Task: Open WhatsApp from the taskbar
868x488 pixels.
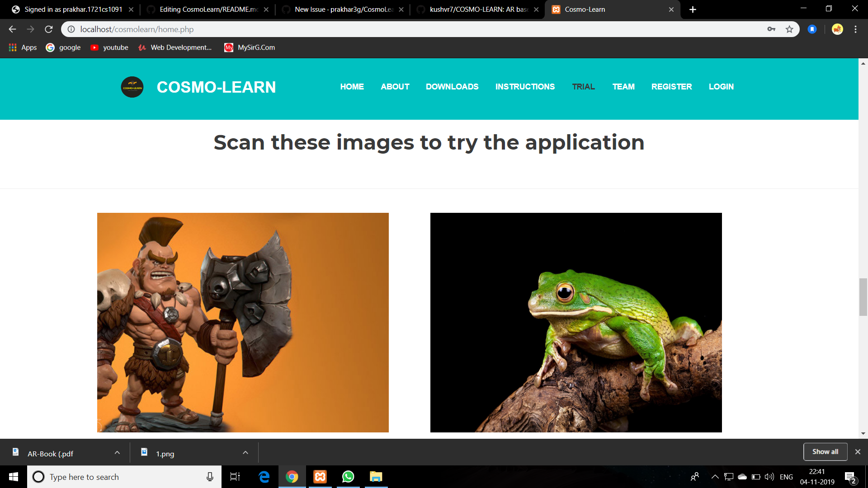Action: pos(348,477)
